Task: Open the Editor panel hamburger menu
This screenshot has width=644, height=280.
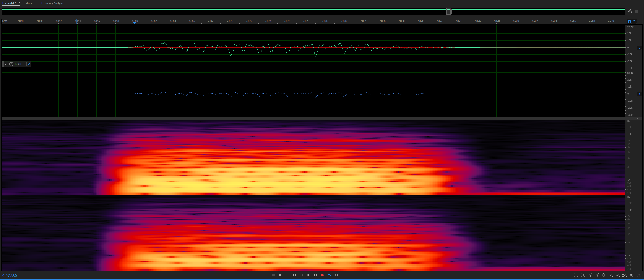Action: click(19, 3)
